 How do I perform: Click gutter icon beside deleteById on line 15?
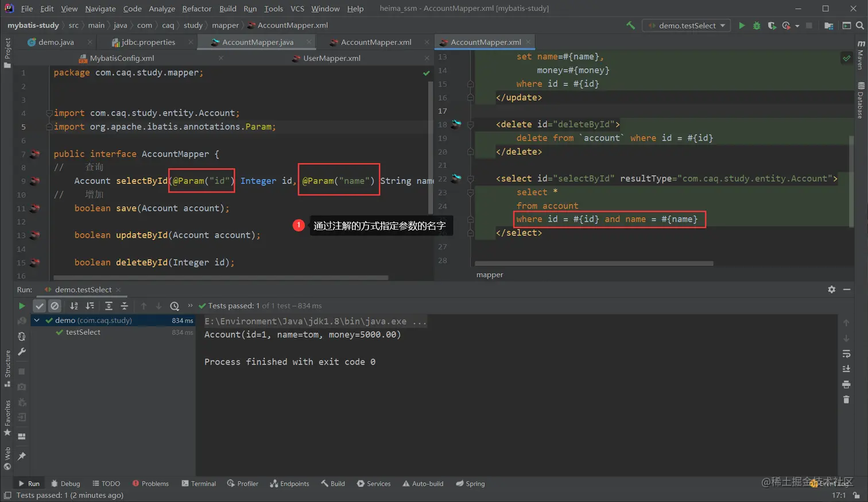(36, 262)
